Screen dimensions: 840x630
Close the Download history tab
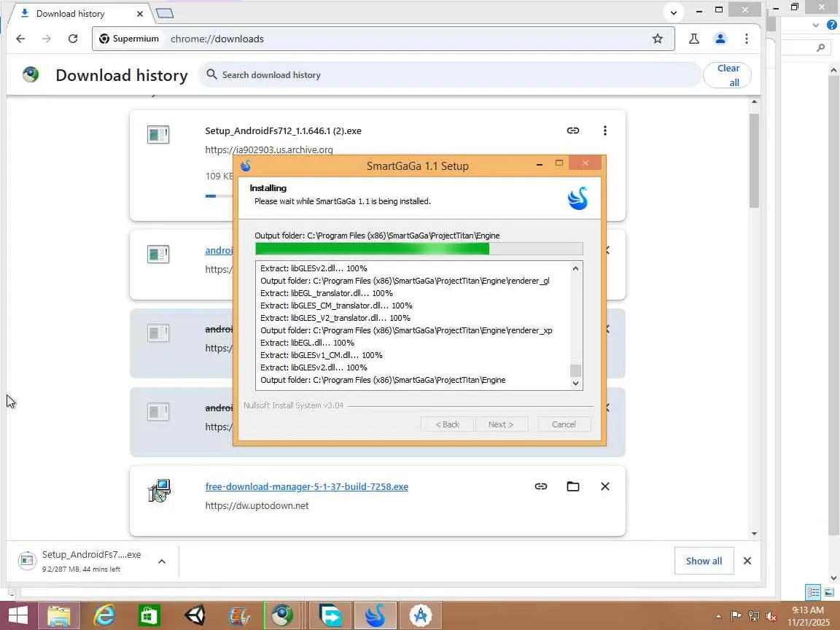tap(140, 14)
